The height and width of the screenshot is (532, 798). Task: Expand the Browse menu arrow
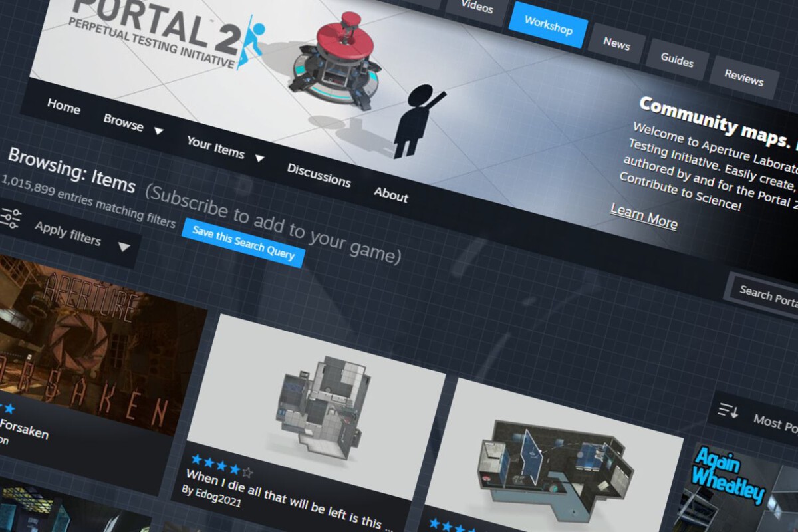158,131
